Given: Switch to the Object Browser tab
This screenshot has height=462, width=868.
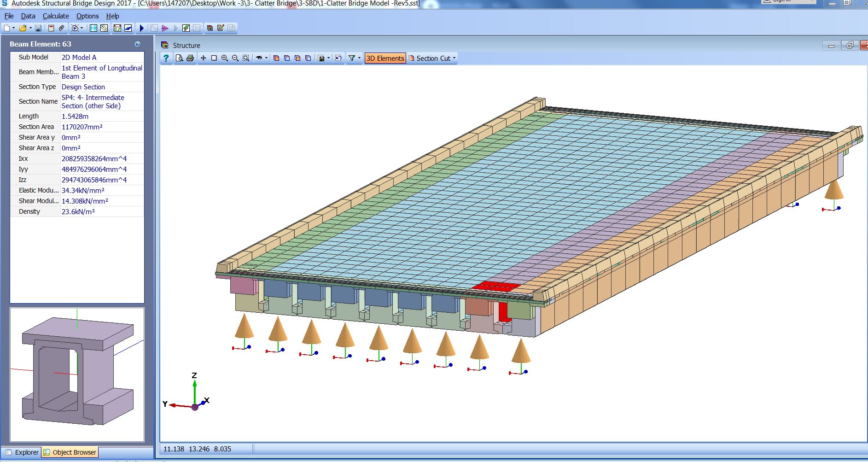Looking at the screenshot, I should 70,452.
